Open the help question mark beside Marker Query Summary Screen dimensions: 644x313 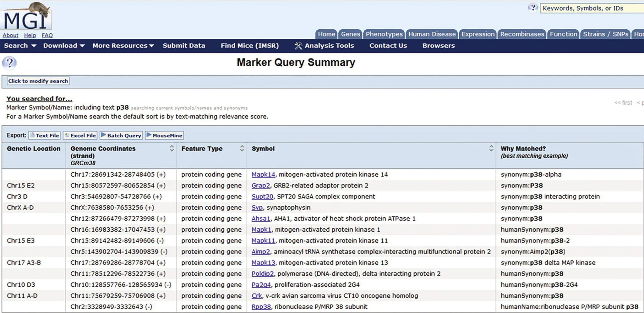click(9, 63)
